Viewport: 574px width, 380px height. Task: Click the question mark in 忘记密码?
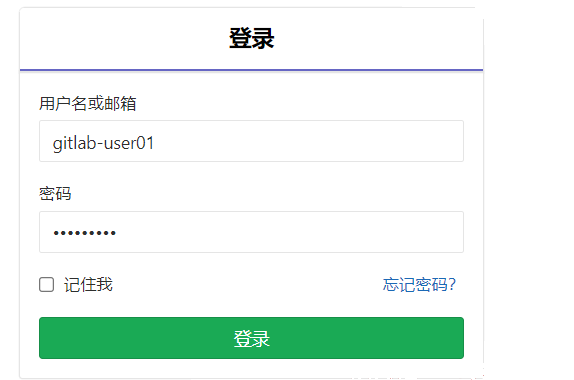coord(452,284)
